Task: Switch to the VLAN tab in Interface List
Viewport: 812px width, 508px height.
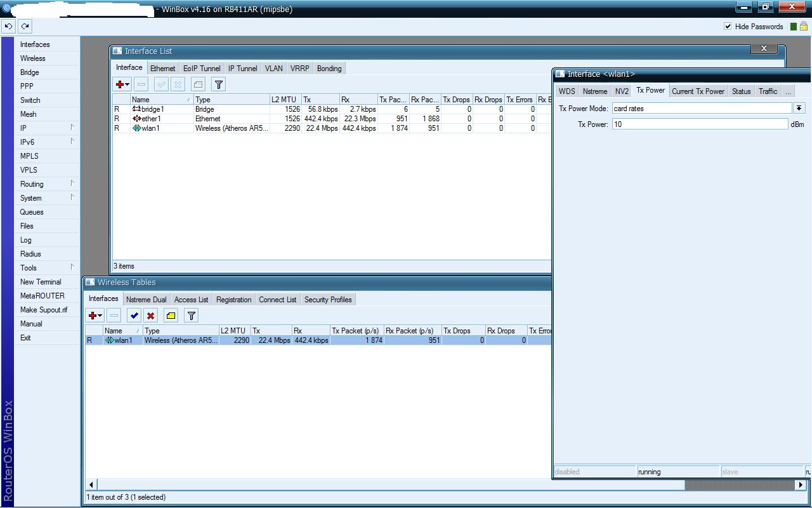Action: pyautogui.click(x=274, y=69)
